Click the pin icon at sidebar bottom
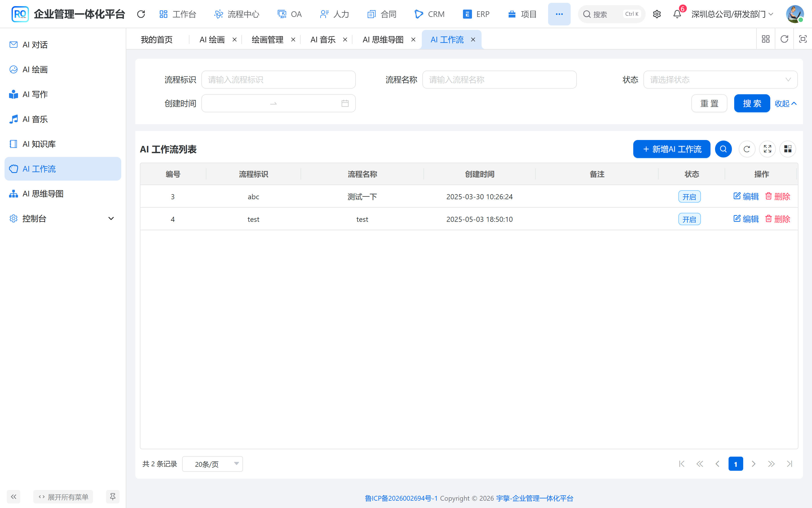 pos(113,497)
